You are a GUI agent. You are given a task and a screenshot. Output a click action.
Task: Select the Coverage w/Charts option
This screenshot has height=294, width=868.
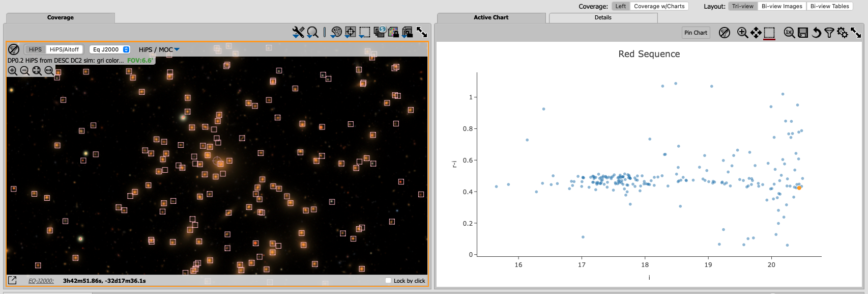click(659, 6)
